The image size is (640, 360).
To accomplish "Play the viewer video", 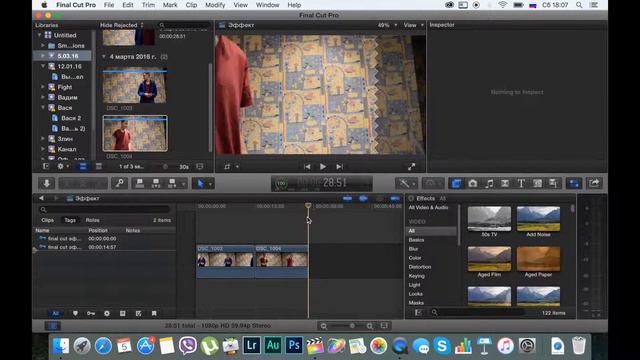I will coord(322,167).
